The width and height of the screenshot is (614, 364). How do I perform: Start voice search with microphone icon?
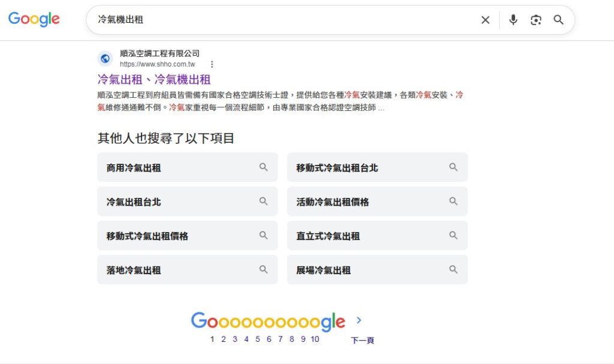513,20
